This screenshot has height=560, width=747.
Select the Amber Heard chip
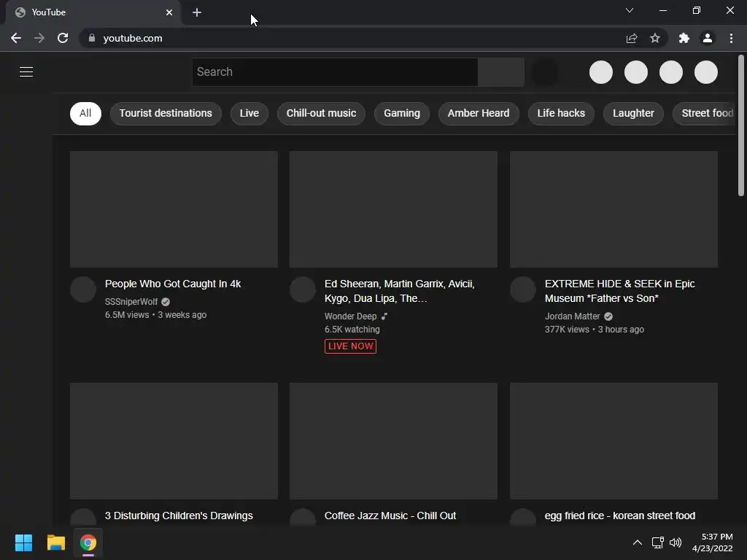point(479,113)
